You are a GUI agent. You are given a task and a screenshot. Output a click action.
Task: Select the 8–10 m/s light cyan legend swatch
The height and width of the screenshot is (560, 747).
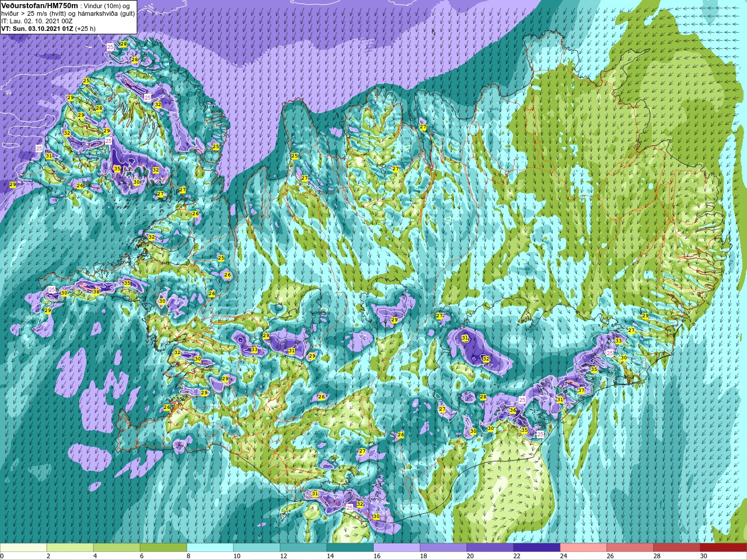[210, 548]
